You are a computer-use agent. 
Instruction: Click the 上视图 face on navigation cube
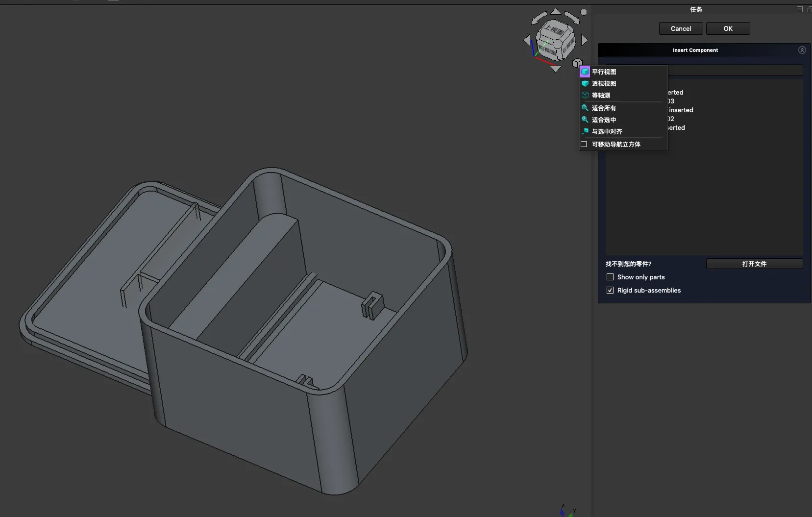554,30
